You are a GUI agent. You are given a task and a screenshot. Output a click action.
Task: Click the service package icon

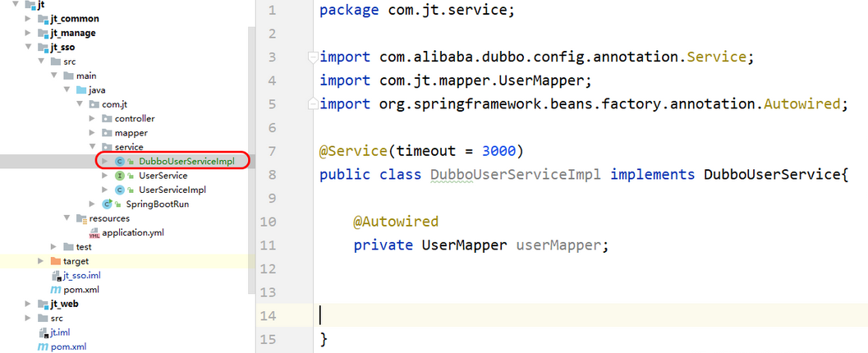click(x=107, y=147)
